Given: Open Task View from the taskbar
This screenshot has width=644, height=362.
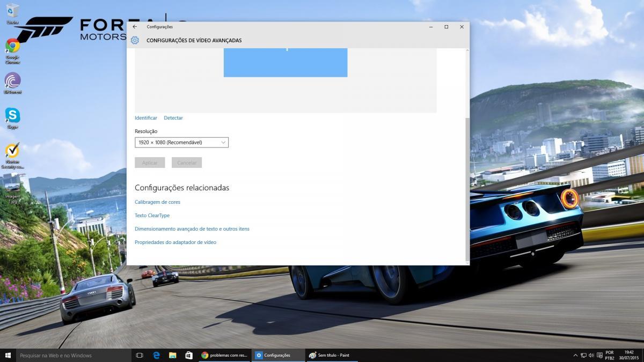Looking at the screenshot, I should pos(140,355).
